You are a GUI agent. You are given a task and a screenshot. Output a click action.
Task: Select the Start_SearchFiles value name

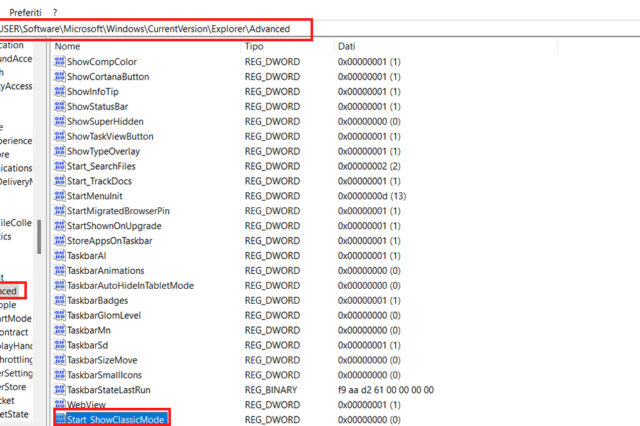click(101, 166)
